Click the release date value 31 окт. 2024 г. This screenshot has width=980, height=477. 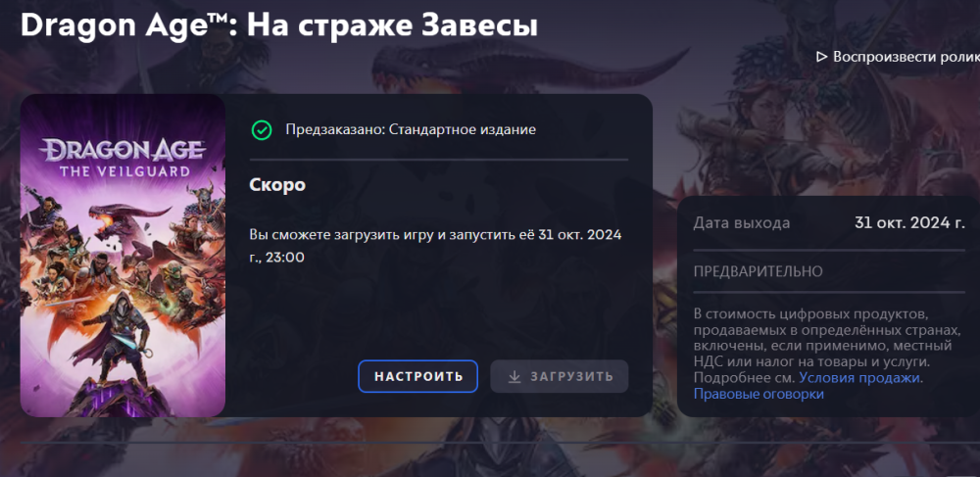click(909, 223)
